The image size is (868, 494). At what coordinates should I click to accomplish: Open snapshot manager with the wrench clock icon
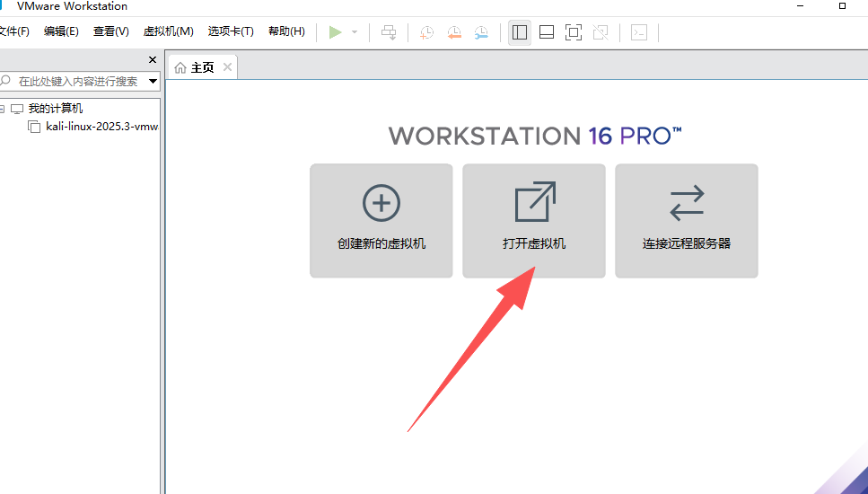481,32
